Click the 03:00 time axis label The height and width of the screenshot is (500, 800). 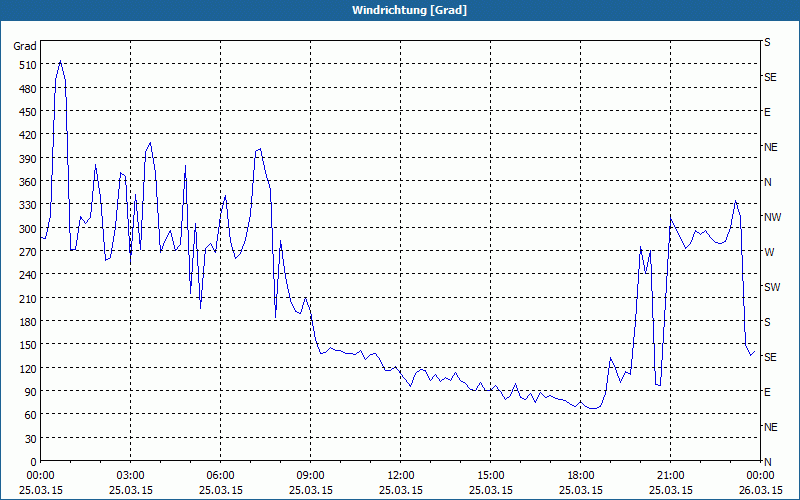[x=131, y=476]
